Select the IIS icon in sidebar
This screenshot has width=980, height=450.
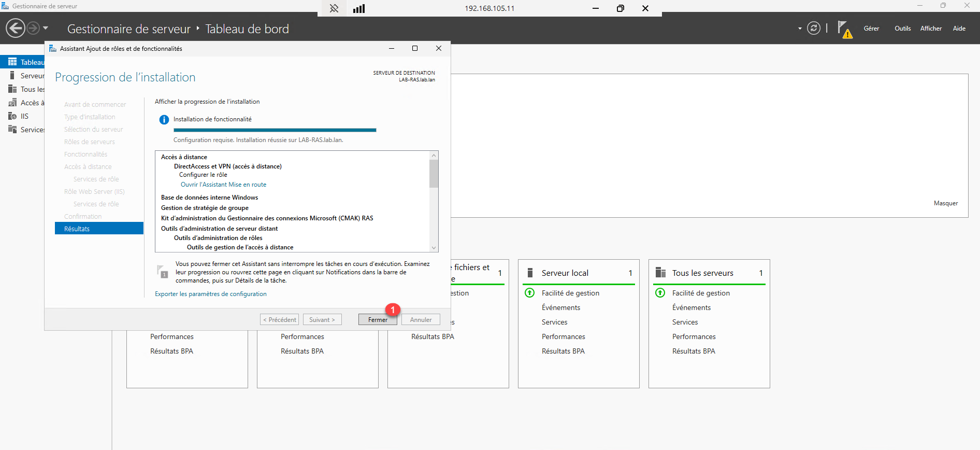[x=12, y=116]
